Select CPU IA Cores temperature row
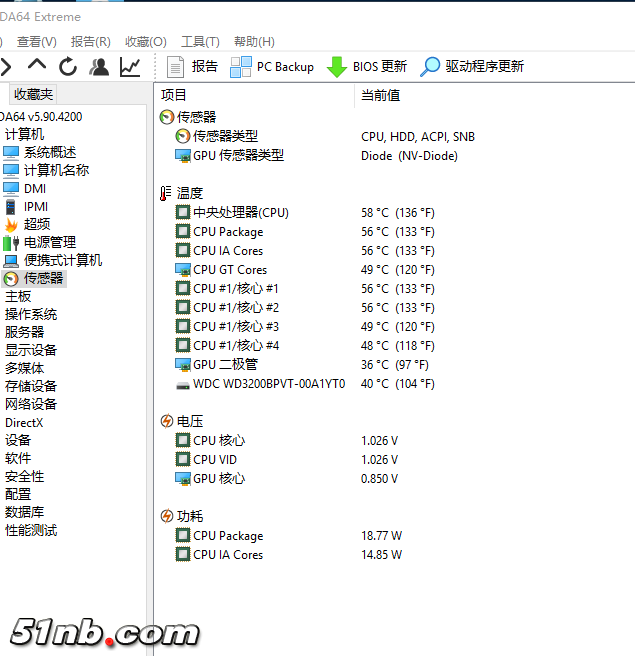635x656 pixels. click(305, 251)
